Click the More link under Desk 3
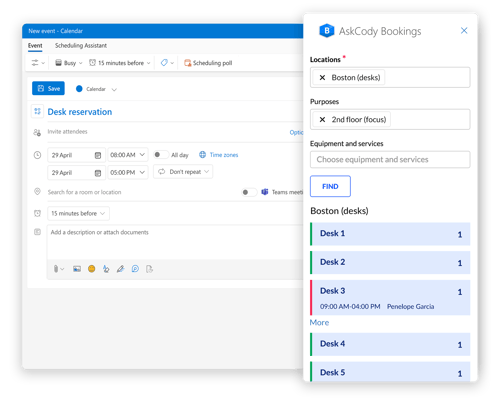 (x=319, y=322)
